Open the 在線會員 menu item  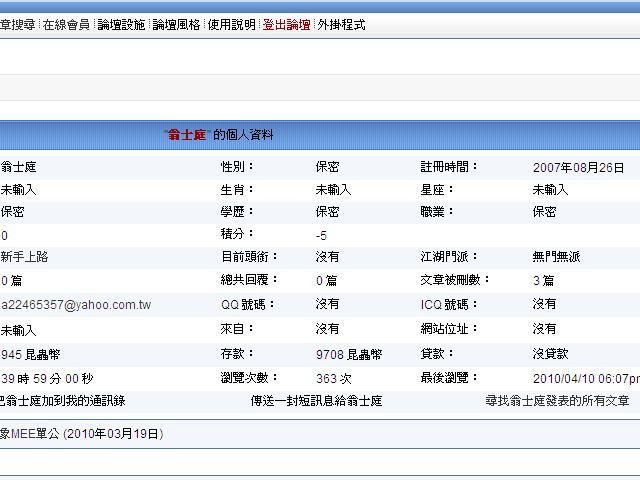point(66,25)
